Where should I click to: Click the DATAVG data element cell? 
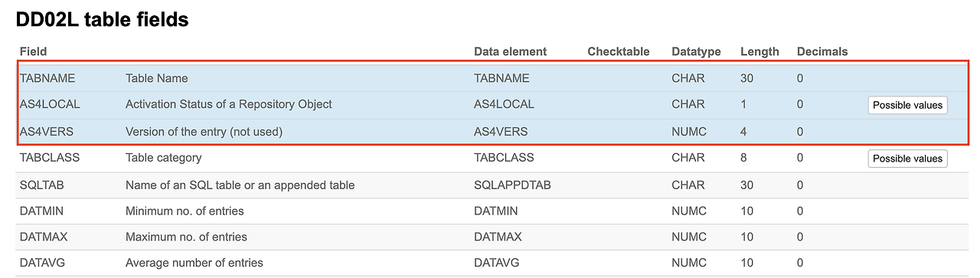497,263
